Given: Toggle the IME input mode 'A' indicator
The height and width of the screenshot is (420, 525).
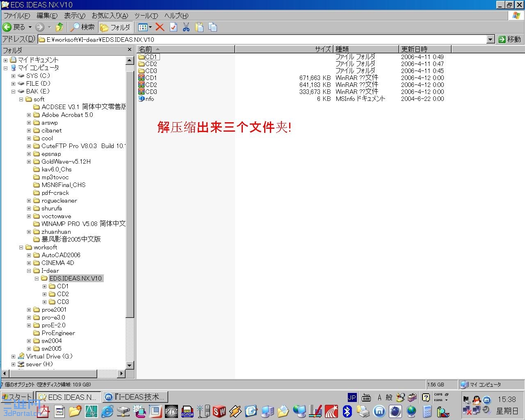Looking at the screenshot, I should click(x=379, y=397).
